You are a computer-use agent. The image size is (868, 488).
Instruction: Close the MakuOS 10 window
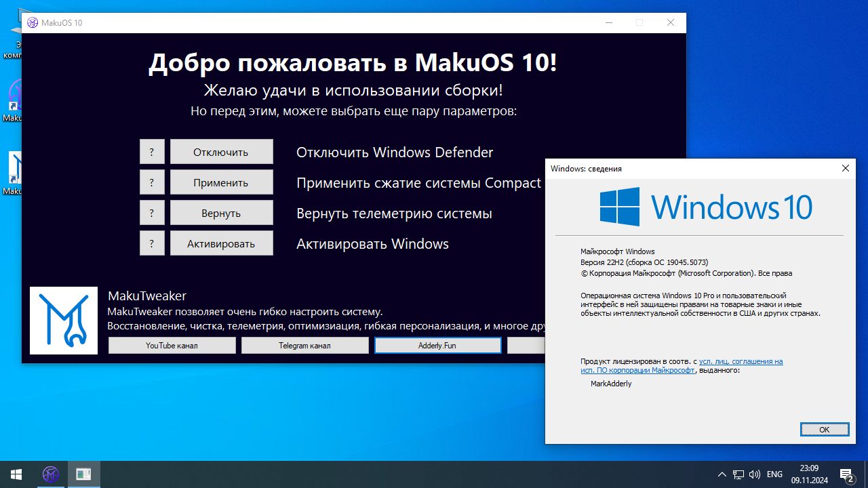pos(671,22)
